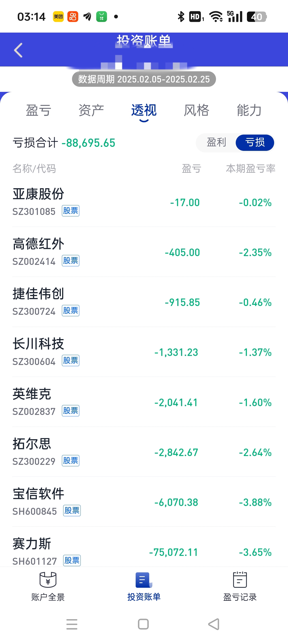Image resolution: width=288 pixels, height=644 pixels.
Task: Sort by 本期盈亏率 column header
Action: pyautogui.click(x=251, y=169)
